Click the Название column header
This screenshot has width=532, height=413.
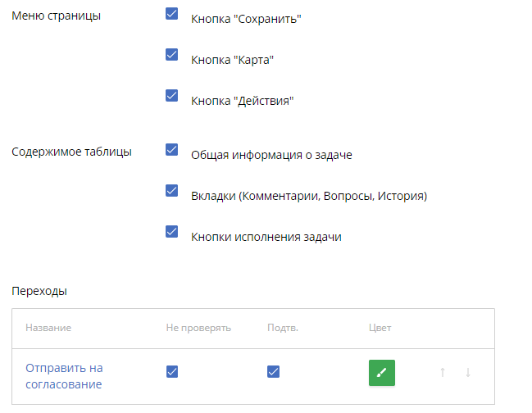click(x=48, y=328)
